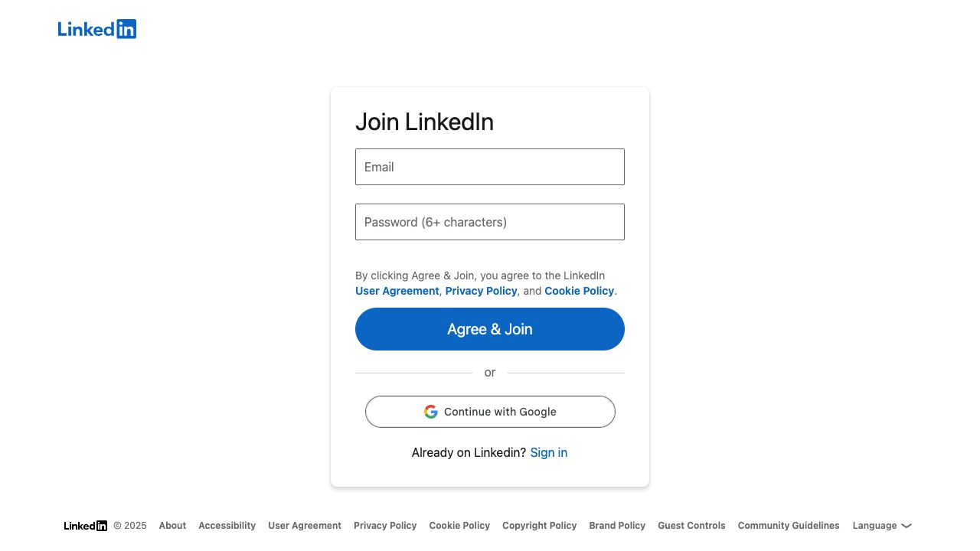Select Privacy Policy in the footer

pyautogui.click(x=385, y=526)
